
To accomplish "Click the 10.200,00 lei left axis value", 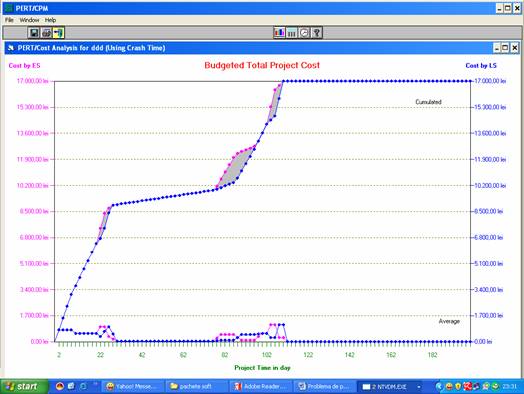I will coord(33,185).
